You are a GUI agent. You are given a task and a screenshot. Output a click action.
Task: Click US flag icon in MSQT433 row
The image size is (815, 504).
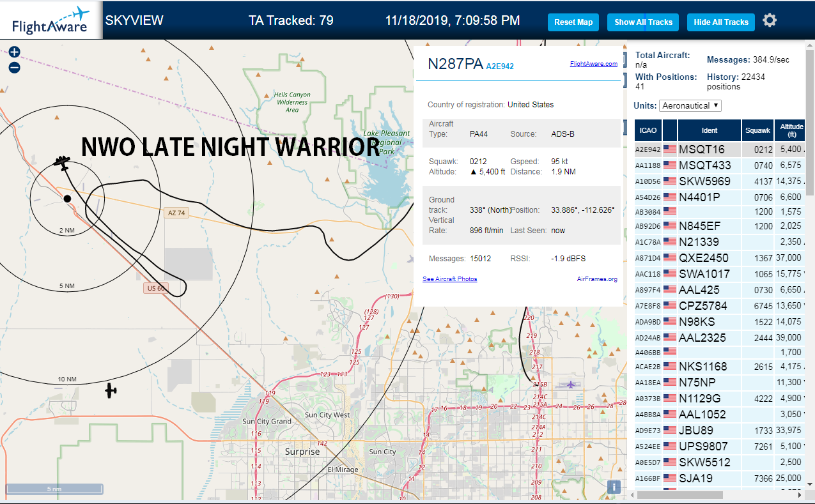670,165
